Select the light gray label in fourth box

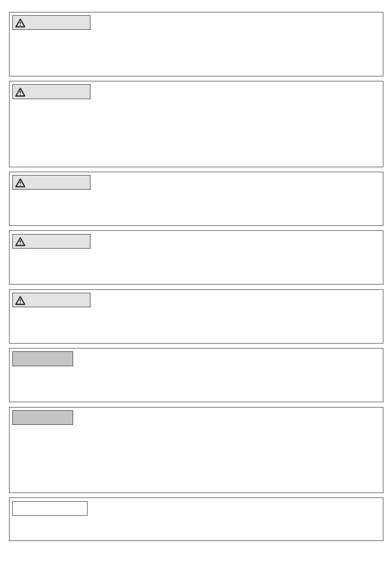[x=51, y=242]
